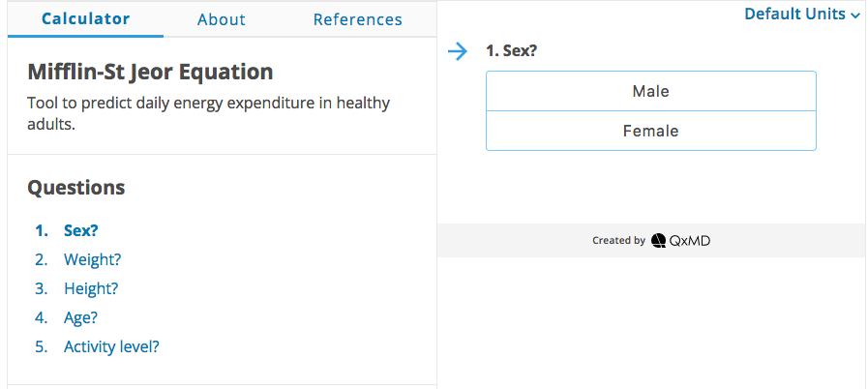Screen dimensions: 868x389
Task: Click the Mifflin-St Jeor Equation title
Action: click(x=150, y=72)
